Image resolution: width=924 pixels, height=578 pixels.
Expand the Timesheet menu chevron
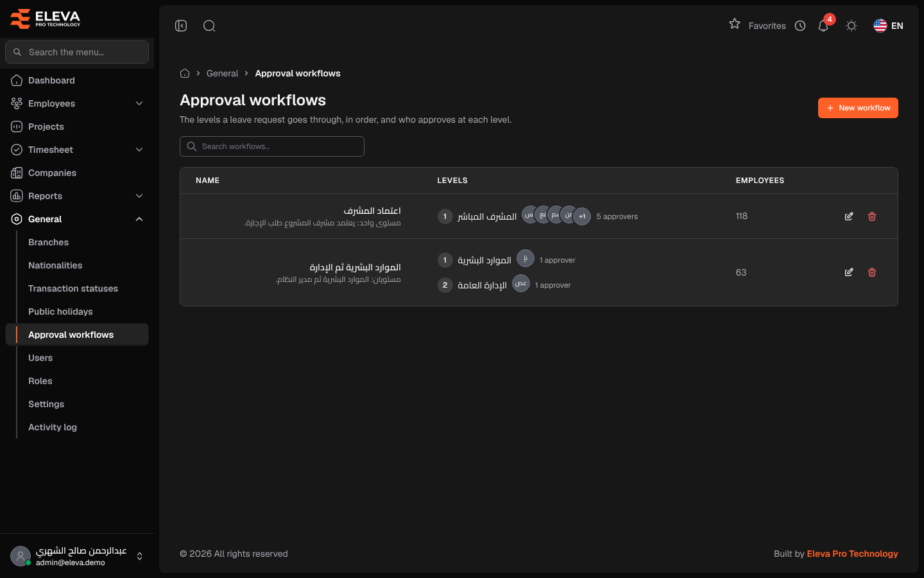(139, 150)
